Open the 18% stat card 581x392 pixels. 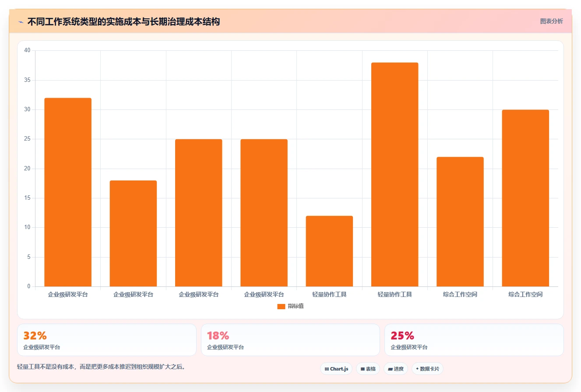pos(290,340)
